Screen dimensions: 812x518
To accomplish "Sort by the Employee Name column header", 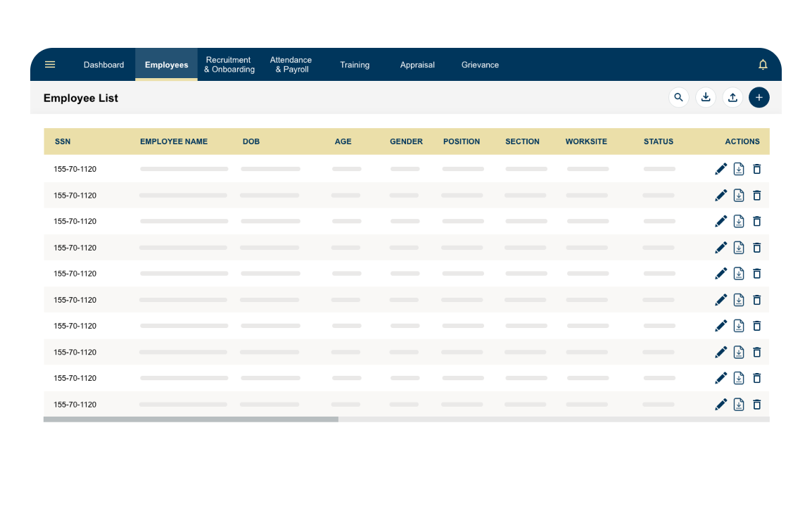I will [174, 141].
